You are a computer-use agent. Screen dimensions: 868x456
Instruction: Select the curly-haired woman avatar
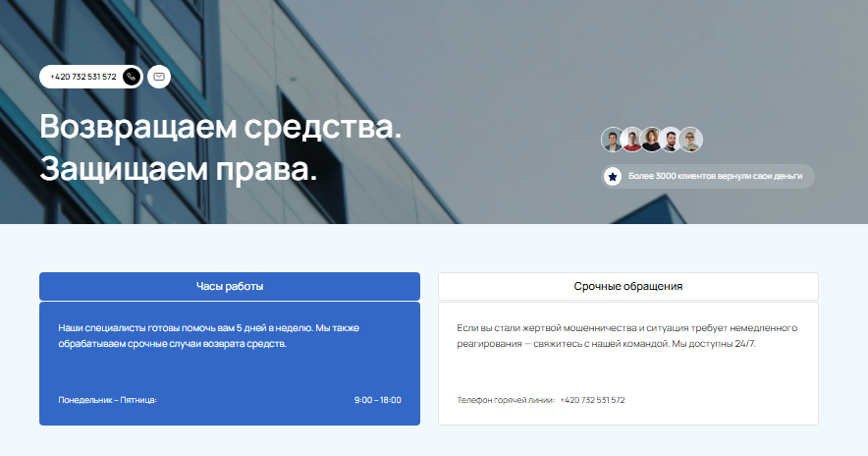click(x=651, y=140)
